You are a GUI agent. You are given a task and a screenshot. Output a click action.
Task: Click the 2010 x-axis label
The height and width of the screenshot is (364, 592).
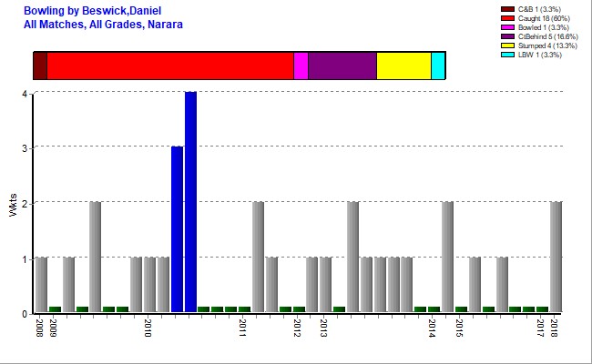click(x=148, y=328)
